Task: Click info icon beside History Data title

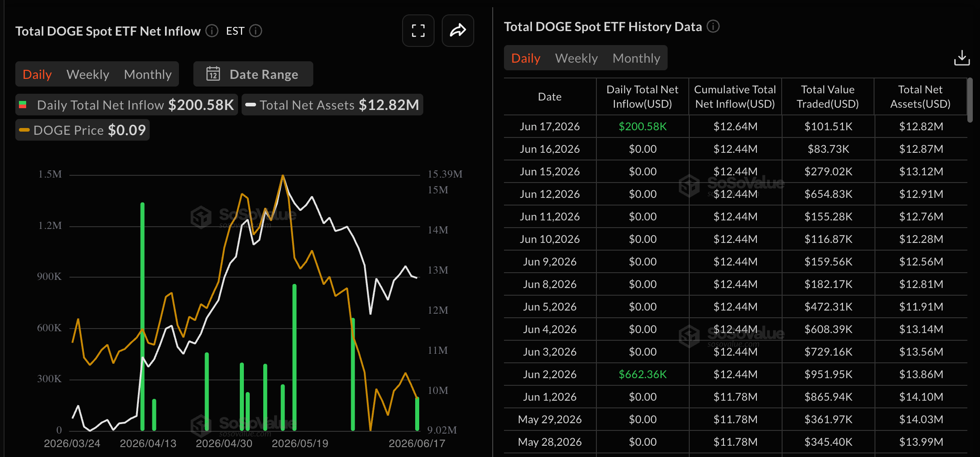Action: 713,26
